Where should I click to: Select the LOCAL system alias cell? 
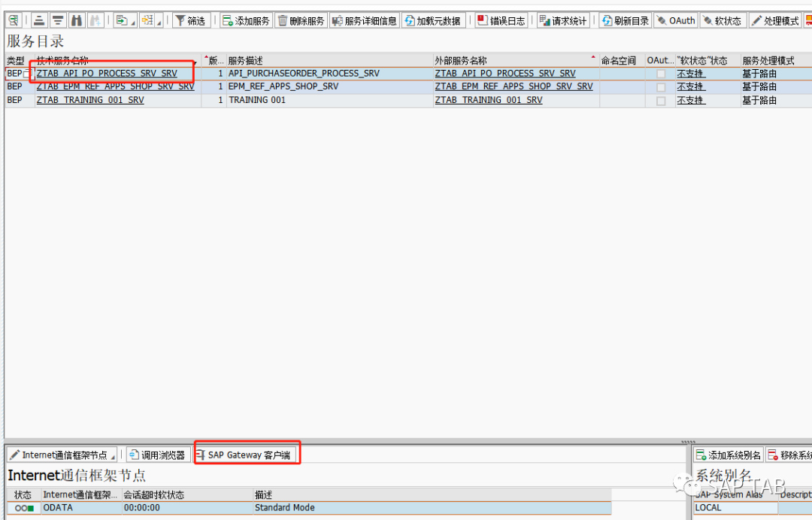click(735, 508)
